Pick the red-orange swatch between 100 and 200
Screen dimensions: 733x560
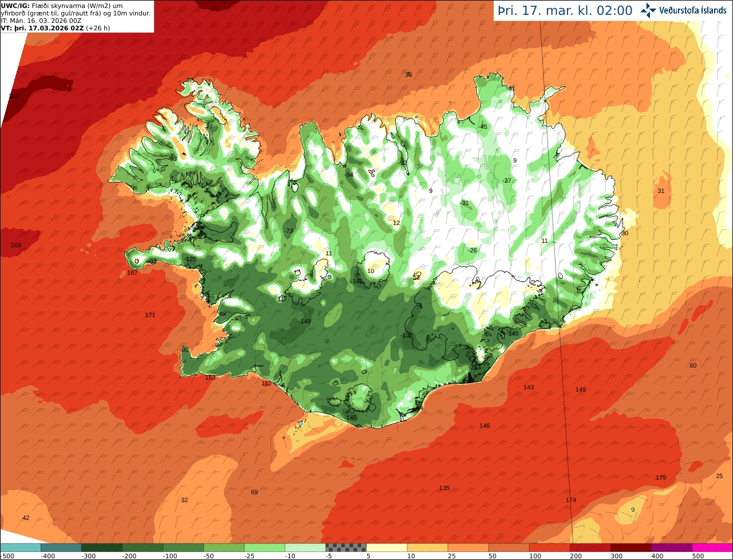[549, 547]
